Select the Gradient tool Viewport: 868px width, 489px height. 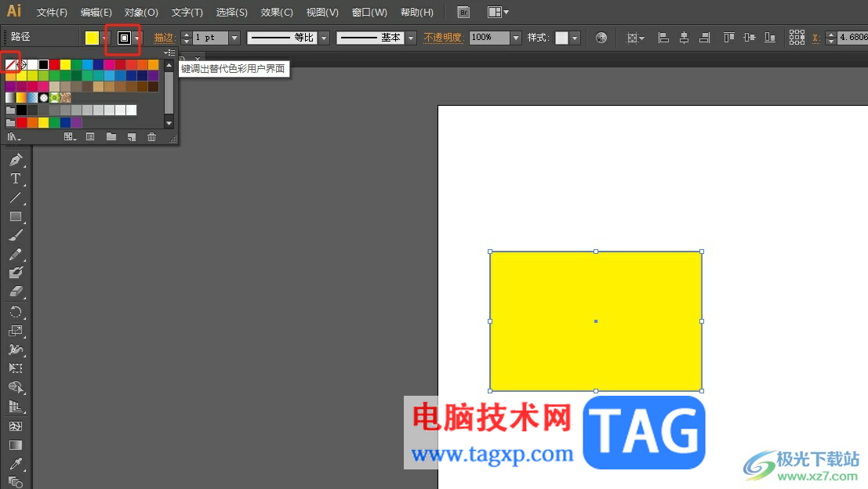pos(16,445)
